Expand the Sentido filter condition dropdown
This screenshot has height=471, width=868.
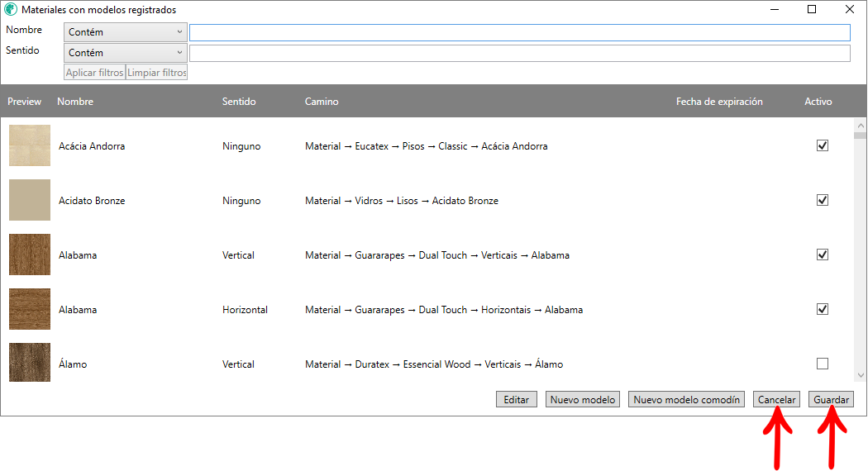point(126,53)
